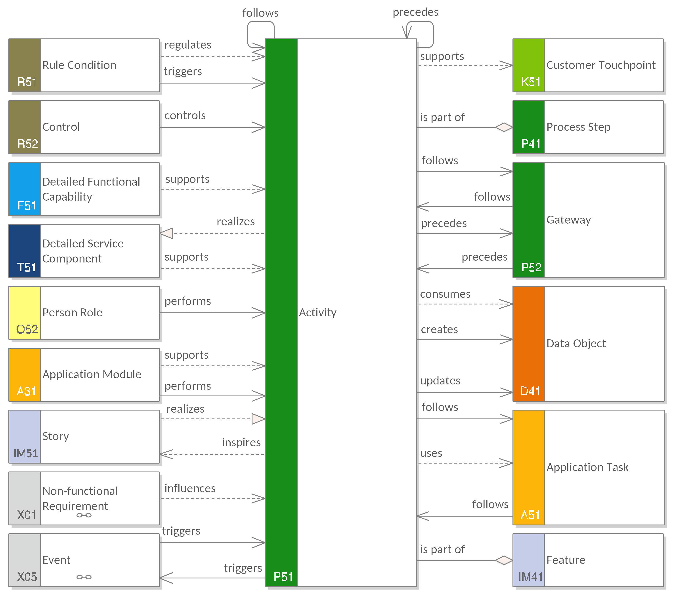Select the yellow O52 tag
673x616 pixels.
coord(25,313)
